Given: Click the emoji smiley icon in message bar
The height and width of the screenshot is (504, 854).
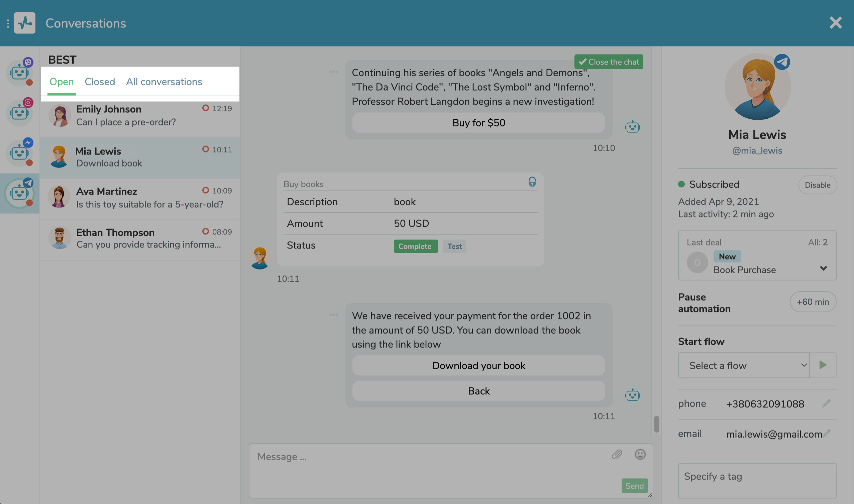Looking at the screenshot, I should [x=640, y=454].
